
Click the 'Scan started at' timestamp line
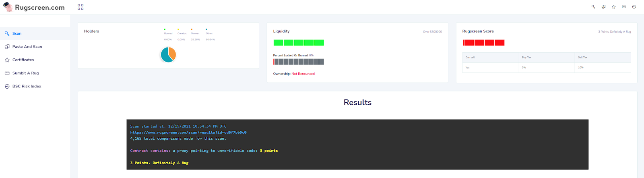click(x=178, y=126)
